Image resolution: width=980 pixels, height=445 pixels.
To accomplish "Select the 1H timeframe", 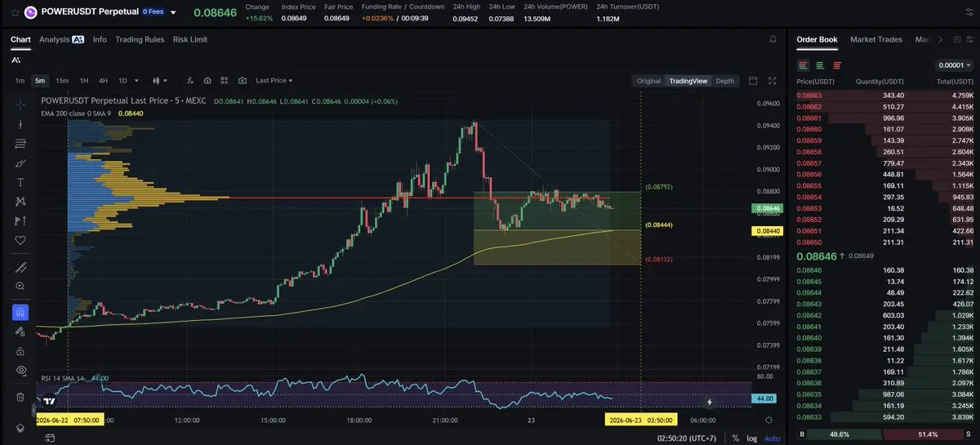I will tap(84, 81).
